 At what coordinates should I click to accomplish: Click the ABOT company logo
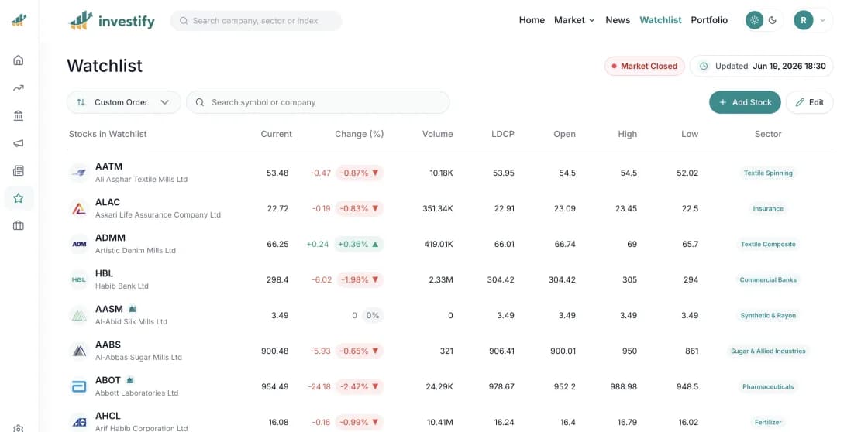[x=79, y=386]
